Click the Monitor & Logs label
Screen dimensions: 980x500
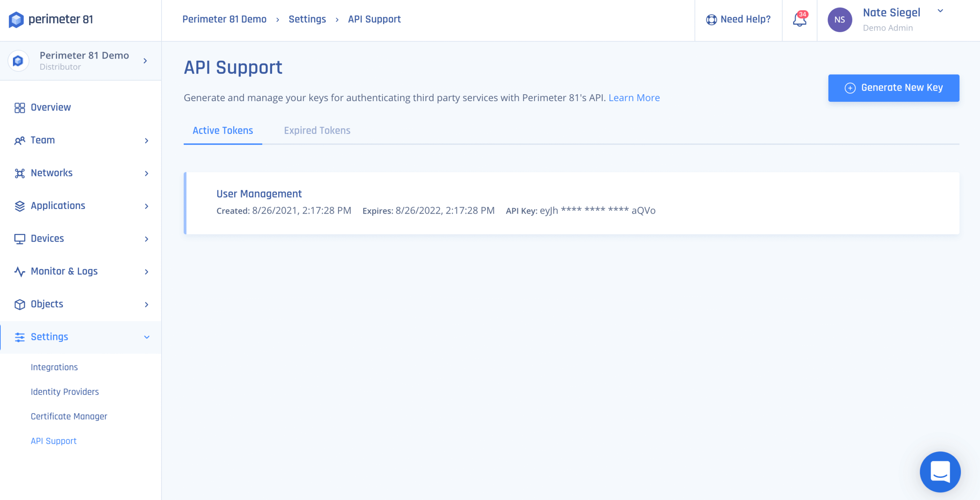tap(64, 271)
